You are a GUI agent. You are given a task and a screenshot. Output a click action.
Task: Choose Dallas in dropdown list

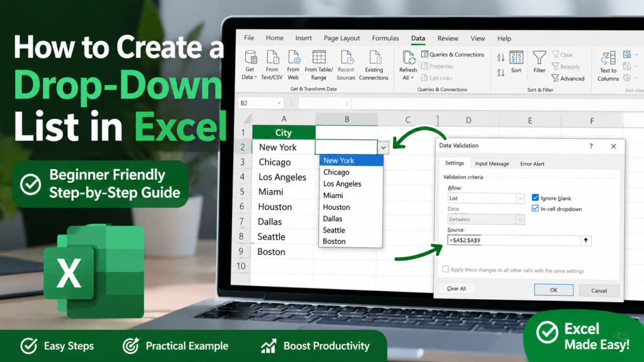click(x=351, y=219)
